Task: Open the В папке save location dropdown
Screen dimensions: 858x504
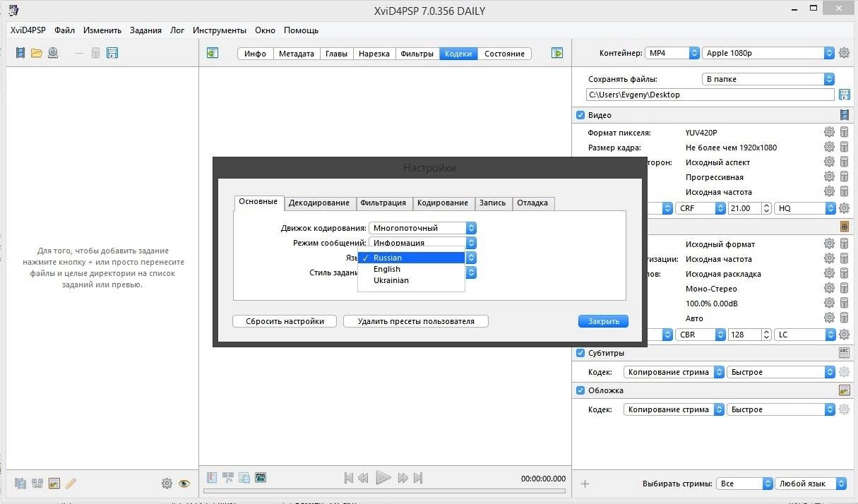Action: (x=768, y=79)
